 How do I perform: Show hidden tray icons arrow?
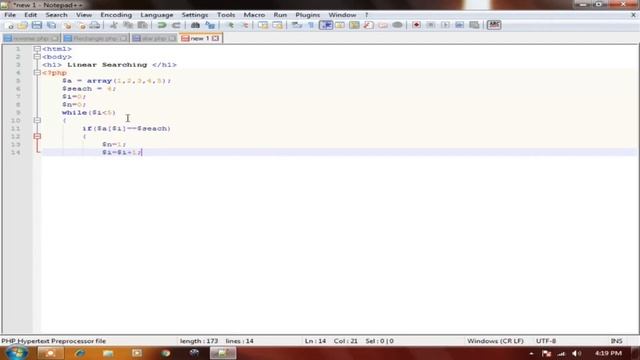[531, 353]
